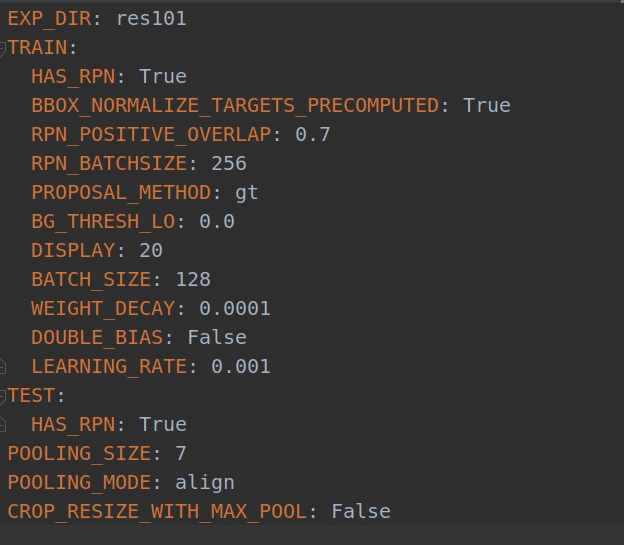Click RPN_BATCHSIZE value 256
Viewport: 624px width, 545px height.
(229, 164)
